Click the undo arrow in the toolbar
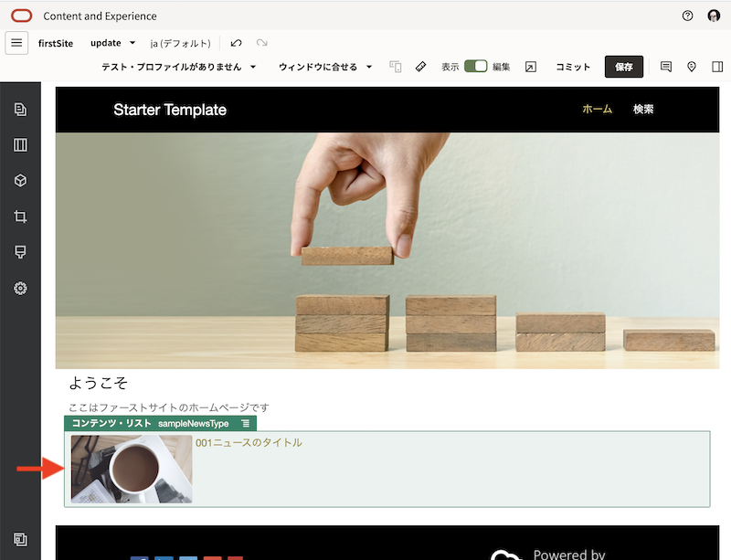 pyautogui.click(x=237, y=42)
